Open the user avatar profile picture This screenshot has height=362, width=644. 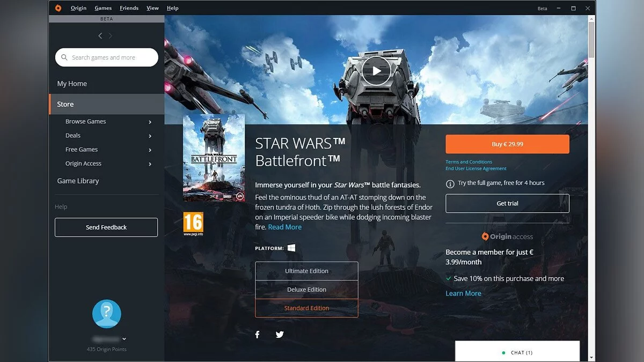pos(107,314)
